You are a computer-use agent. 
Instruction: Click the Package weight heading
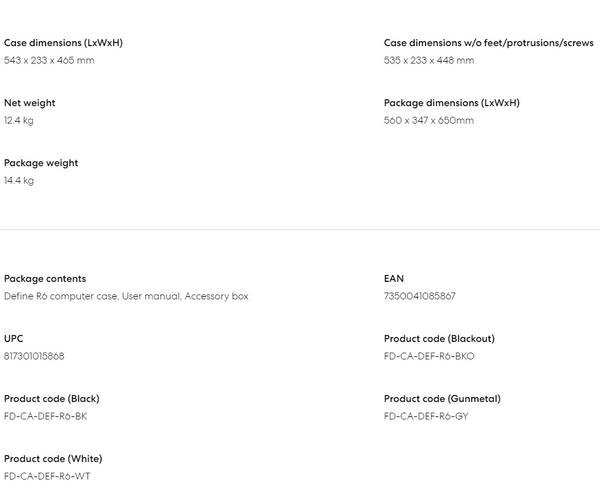pos(41,163)
